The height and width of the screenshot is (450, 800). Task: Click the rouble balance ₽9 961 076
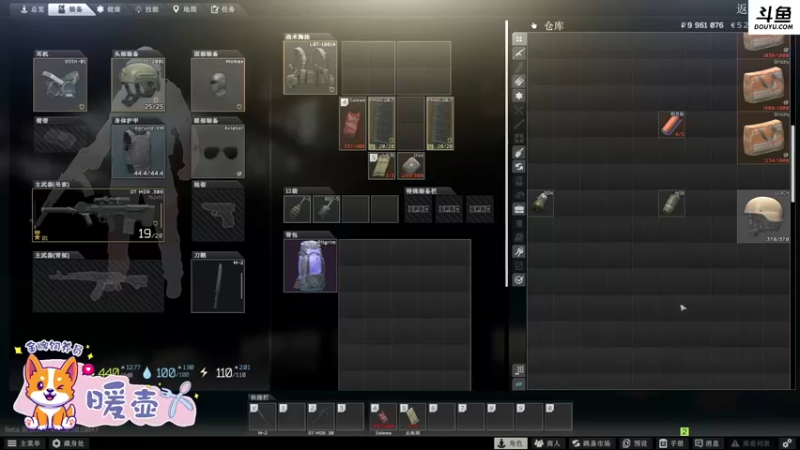(x=702, y=25)
